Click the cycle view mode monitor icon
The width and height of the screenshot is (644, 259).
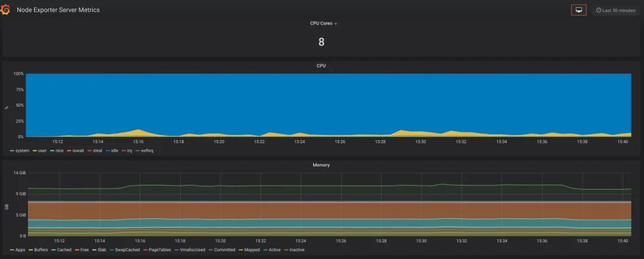point(578,10)
